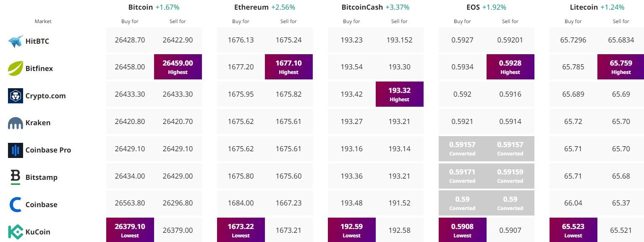644x242 pixels.
Task: Click the KuCoin green logo icon
Action: tap(16, 232)
